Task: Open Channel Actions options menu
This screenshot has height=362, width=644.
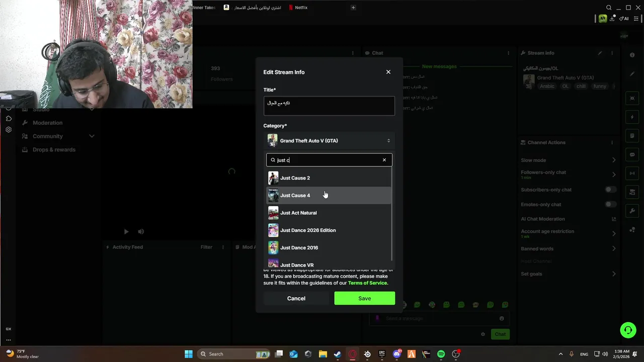Action: 612,142
